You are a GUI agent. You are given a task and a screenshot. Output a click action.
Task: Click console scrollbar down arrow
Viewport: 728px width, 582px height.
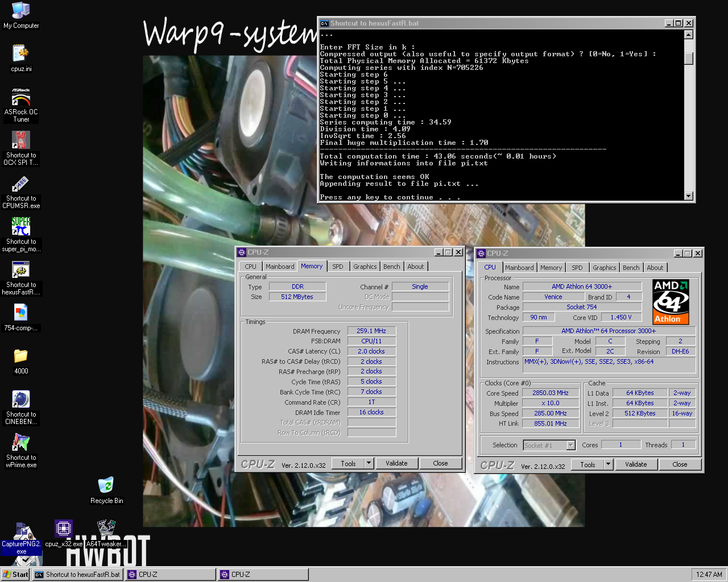click(x=688, y=196)
